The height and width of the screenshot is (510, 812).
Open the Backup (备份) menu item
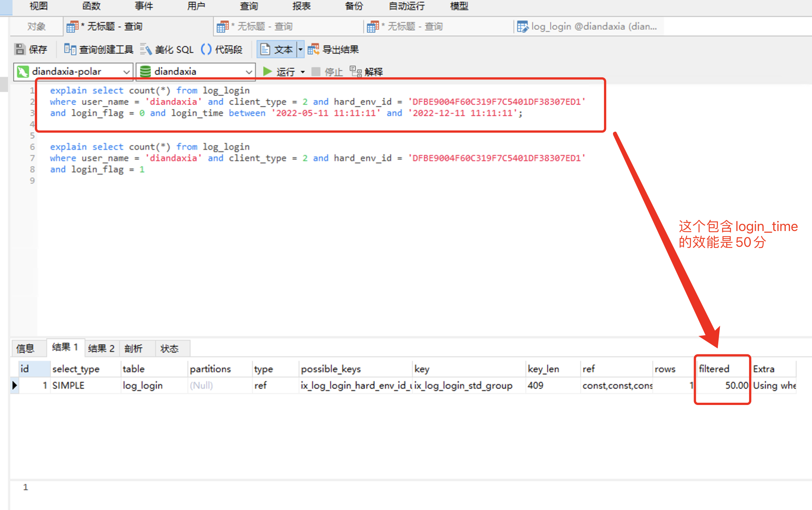pos(354,6)
